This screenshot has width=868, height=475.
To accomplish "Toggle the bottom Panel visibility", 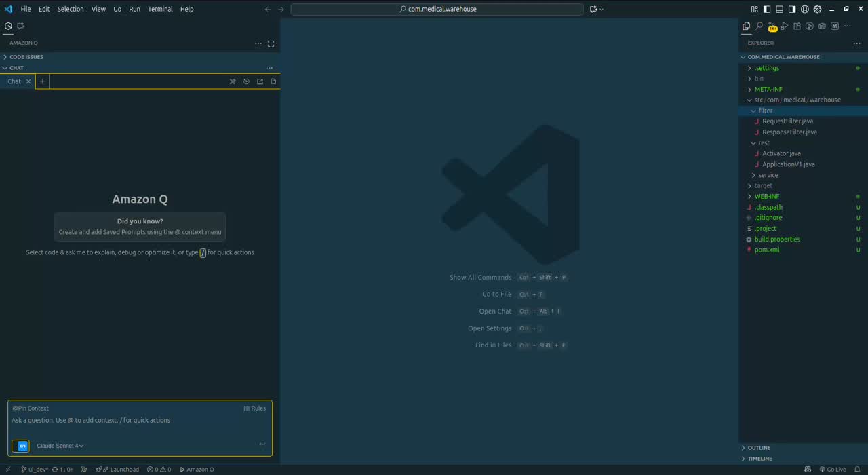I will (780, 9).
